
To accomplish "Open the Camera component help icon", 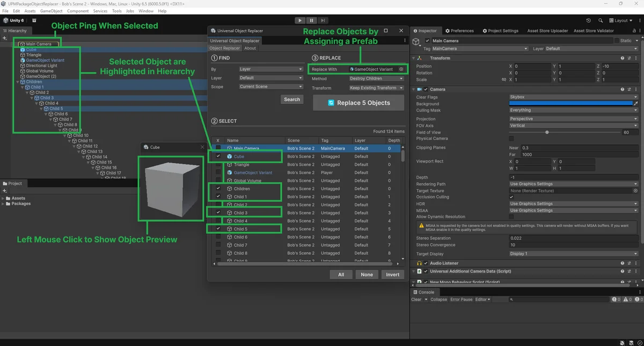I will [623, 89].
